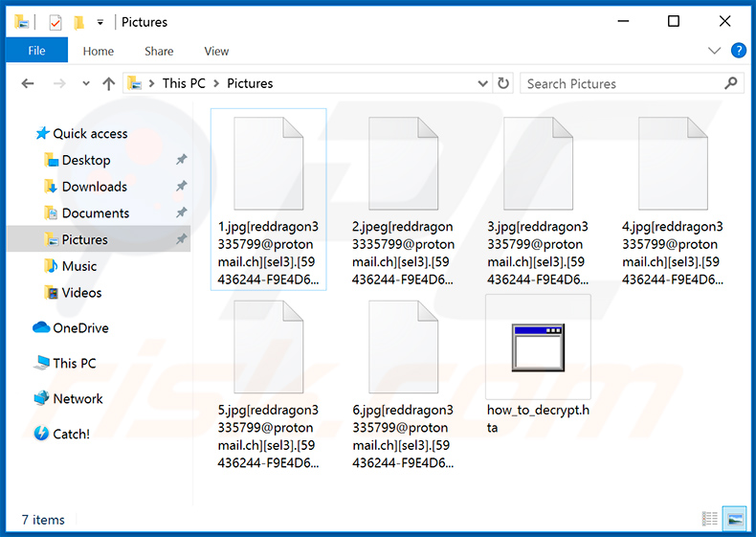This screenshot has width=756, height=537.
Task: Open the Catch! item in navigation pane
Action: point(71,434)
